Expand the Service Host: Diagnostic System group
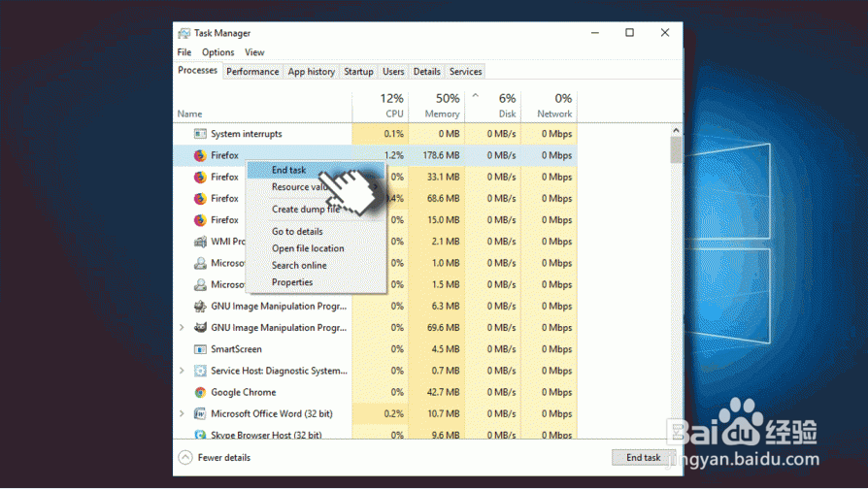Viewport: 868px width, 489px height. point(182,371)
